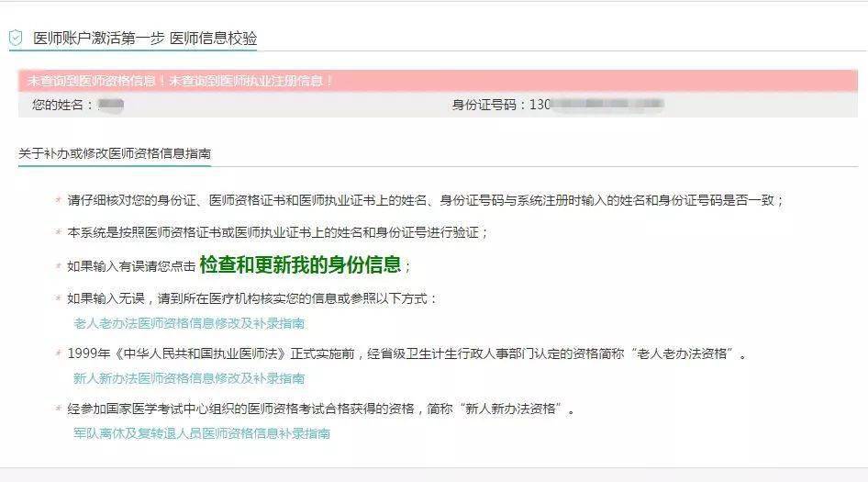This screenshot has height=482, width=868.
Task: Click the asterisk bullet before 如果输入无误
Action: click(x=58, y=298)
